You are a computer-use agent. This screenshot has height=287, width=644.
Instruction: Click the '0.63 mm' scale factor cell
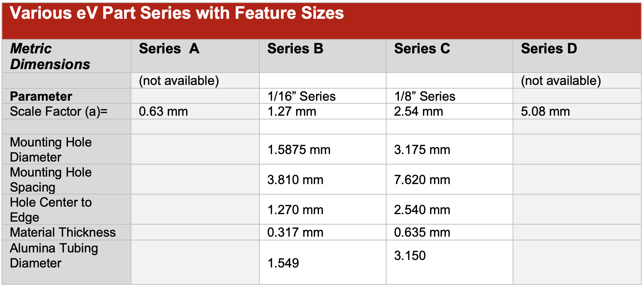[x=163, y=112]
